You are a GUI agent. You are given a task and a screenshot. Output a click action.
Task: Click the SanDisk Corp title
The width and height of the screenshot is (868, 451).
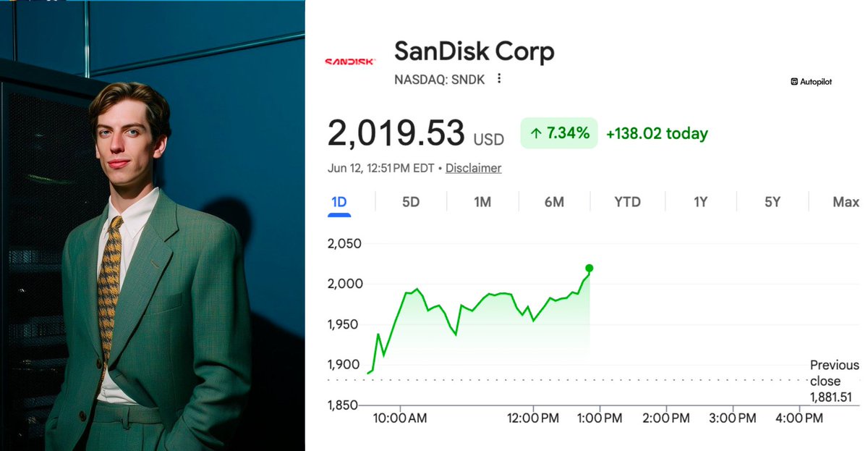(475, 52)
